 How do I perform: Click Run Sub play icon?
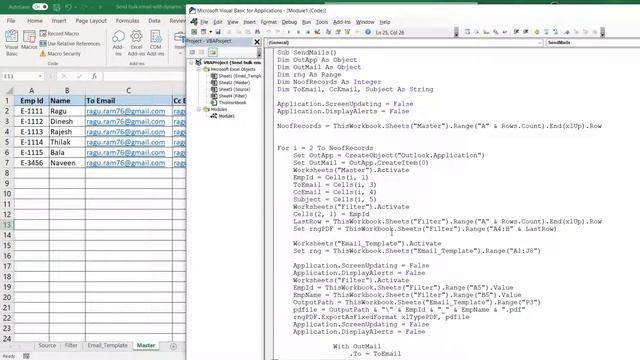pos(289,32)
